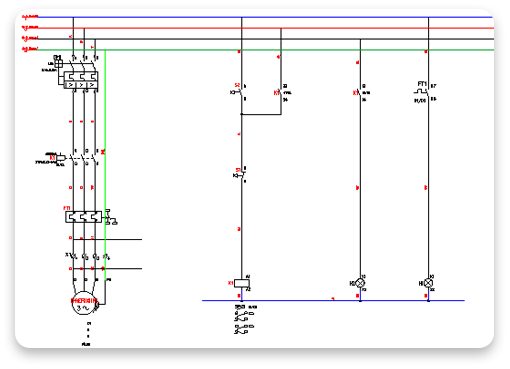The image size is (510, 369).
Task: Click the K1 contactor coil rectangle
Action: 242,283
